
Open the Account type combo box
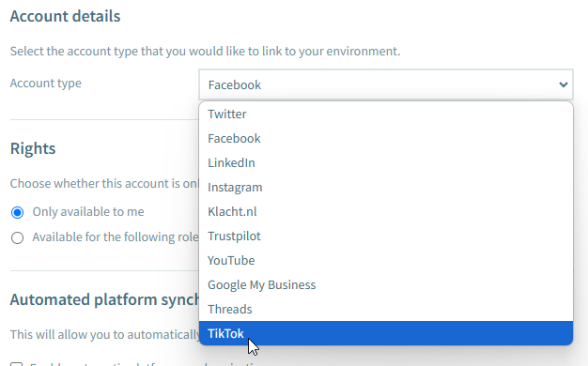coord(386,84)
